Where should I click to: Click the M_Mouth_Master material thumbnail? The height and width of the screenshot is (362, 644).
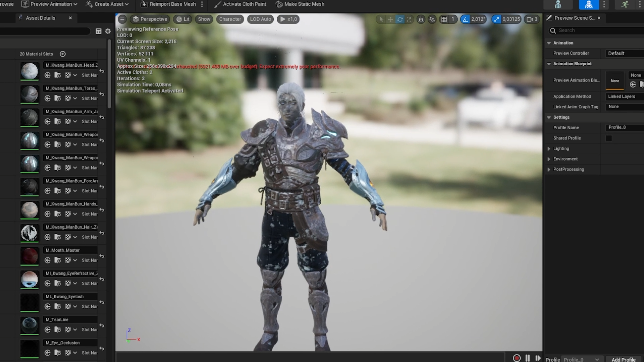pos(30,256)
